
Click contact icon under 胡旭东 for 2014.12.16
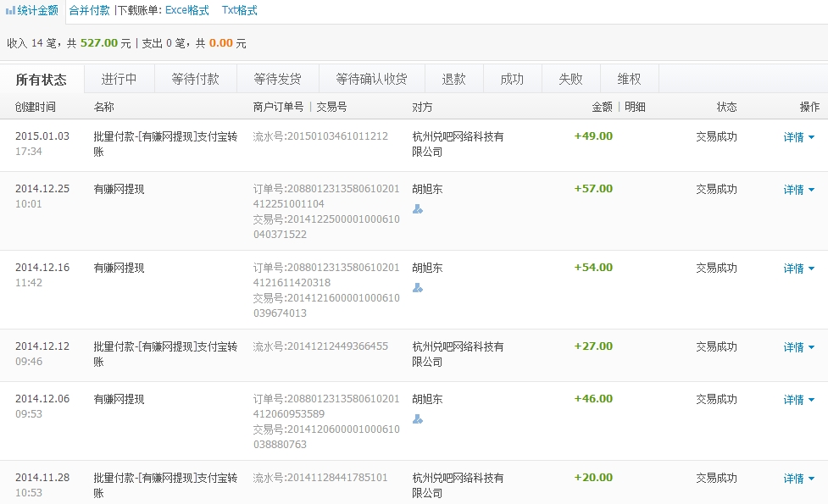418,288
